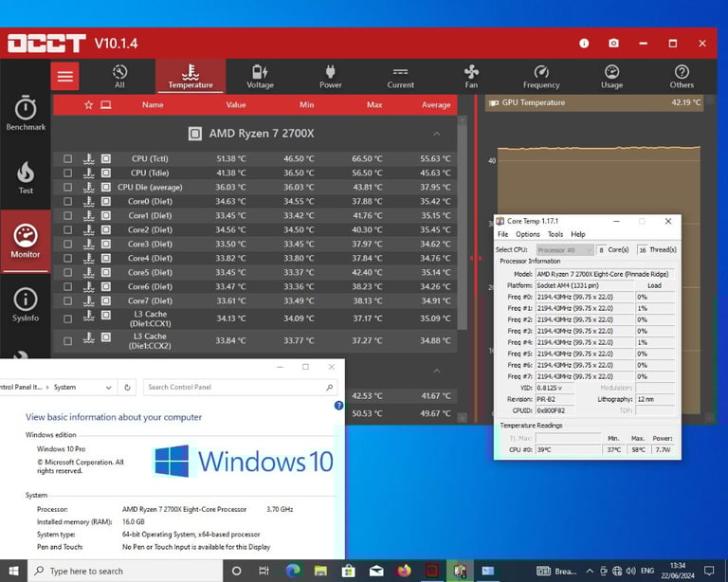This screenshot has height=582, width=728.
Task: Click the monitor display column header icon
Action: [x=106, y=105]
